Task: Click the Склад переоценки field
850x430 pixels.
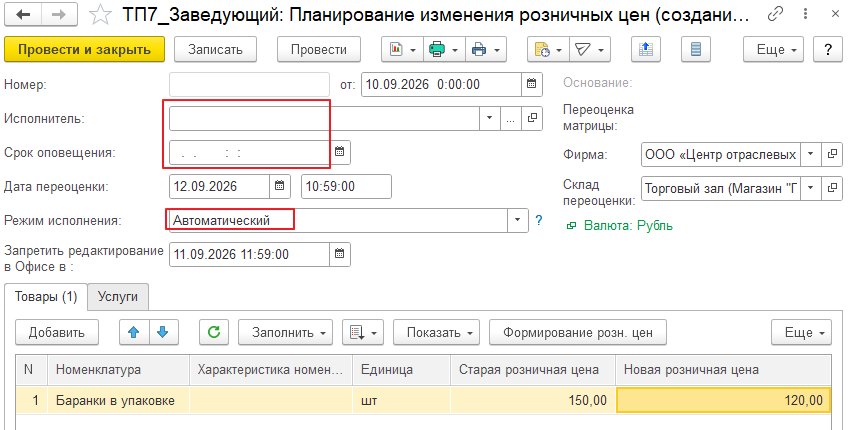Action: tap(720, 189)
